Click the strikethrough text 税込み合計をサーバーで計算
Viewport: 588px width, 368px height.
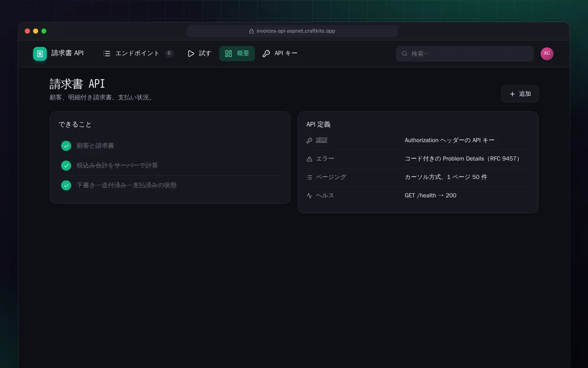pos(117,166)
